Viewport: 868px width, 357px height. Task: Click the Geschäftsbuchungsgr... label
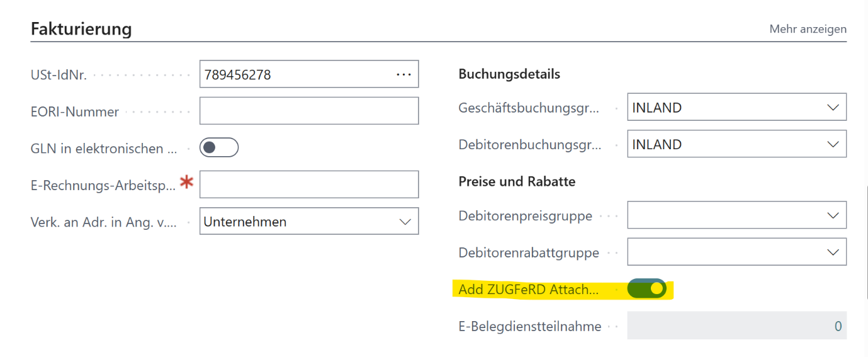(529, 108)
